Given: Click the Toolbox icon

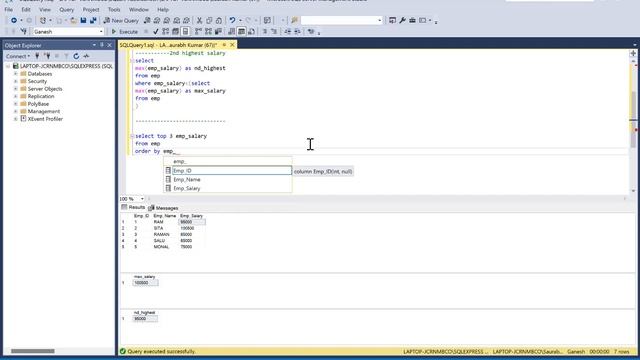Looking at the screenshot, I should pyautogui.click(x=412, y=20).
